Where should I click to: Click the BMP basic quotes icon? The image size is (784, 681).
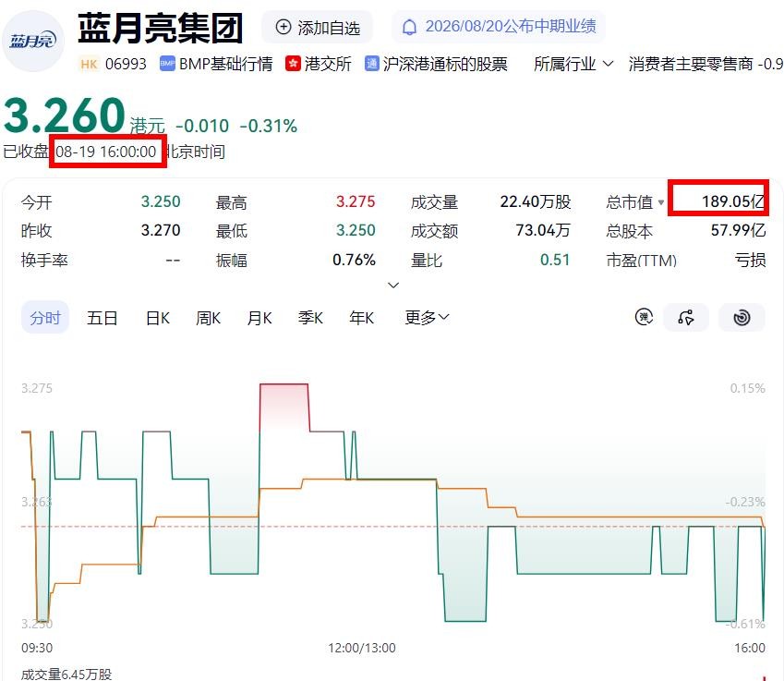click(167, 64)
